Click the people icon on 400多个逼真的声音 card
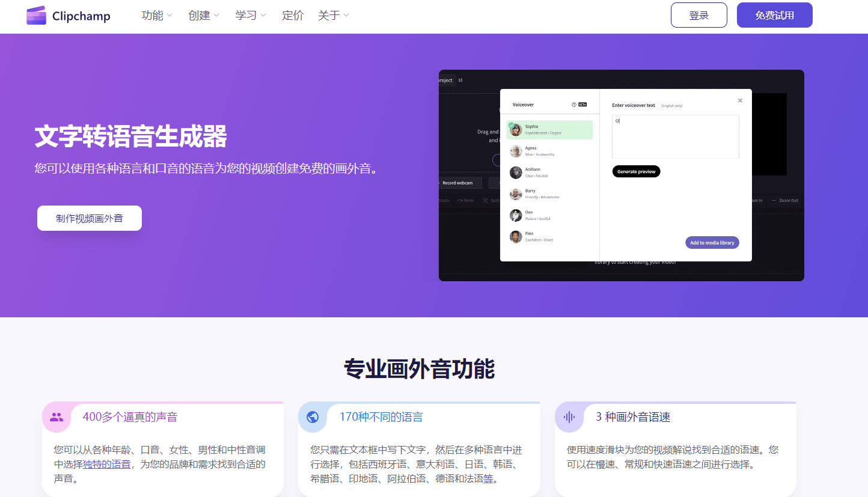The image size is (868, 497). (x=57, y=417)
